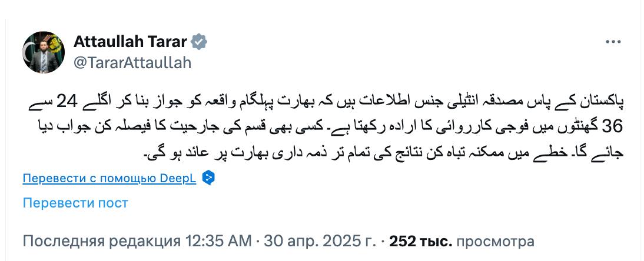The width and height of the screenshot is (644, 261).
Task: Open the three-dot more options menu
Action: pyautogui.click(x=613, y=42)
